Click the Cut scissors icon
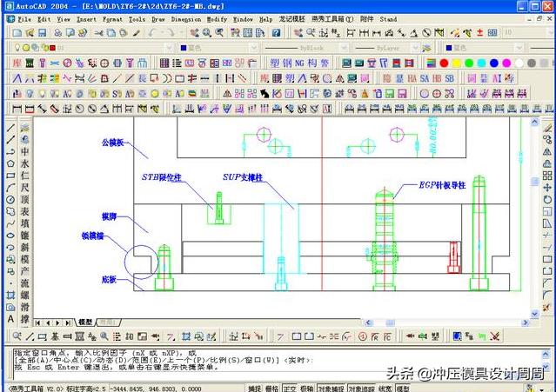Image resolution: width=556 pixels, height=392 pixels. (98, 33)
